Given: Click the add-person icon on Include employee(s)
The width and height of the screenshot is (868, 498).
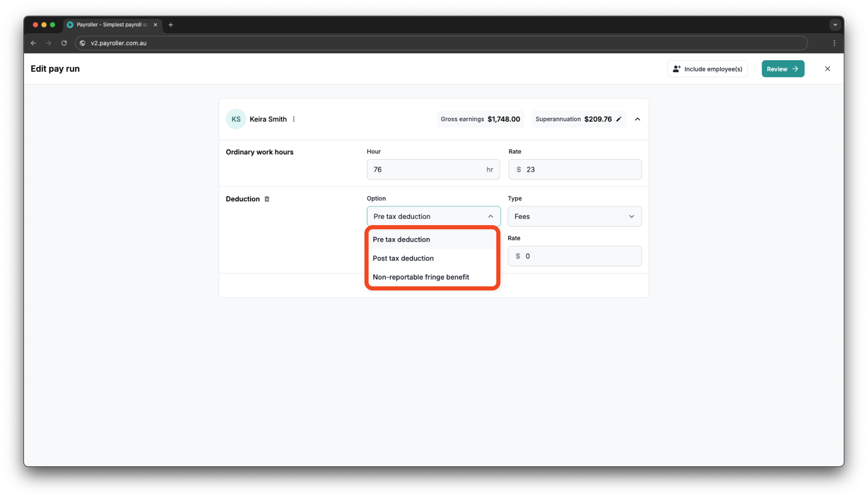Looking at the screenshot, I should tap(677, 68).
